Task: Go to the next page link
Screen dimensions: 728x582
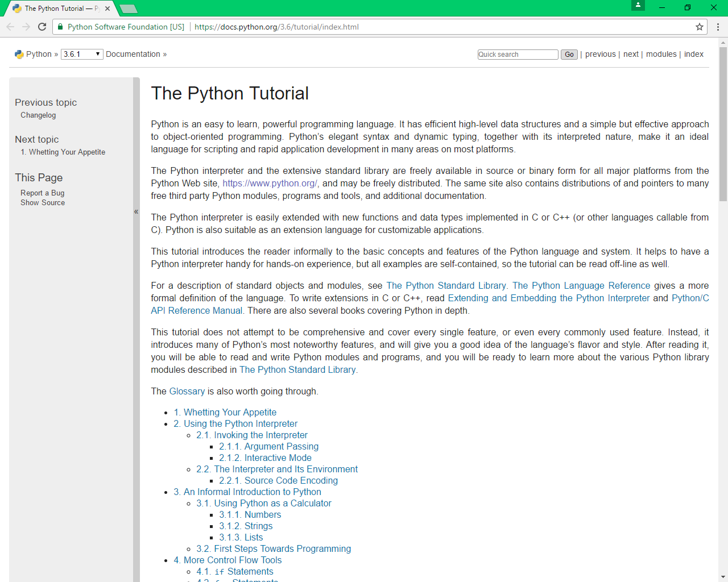Action: 631,54
